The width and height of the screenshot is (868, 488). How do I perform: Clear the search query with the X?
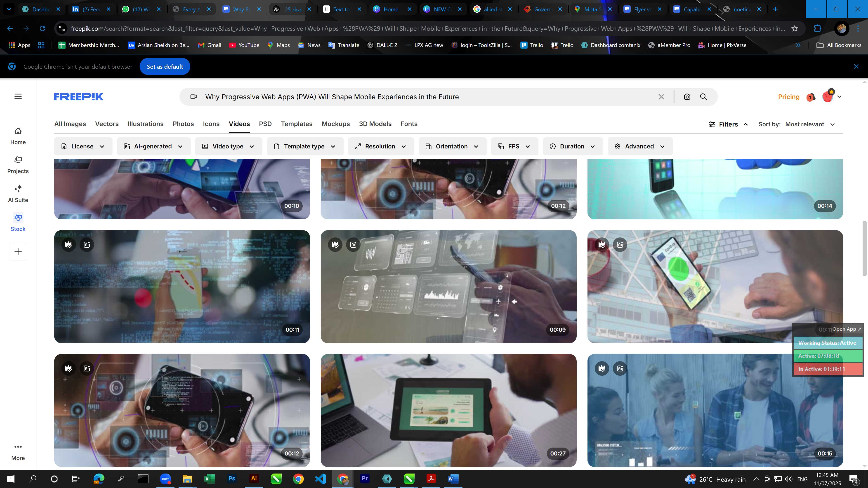point(661,97)
